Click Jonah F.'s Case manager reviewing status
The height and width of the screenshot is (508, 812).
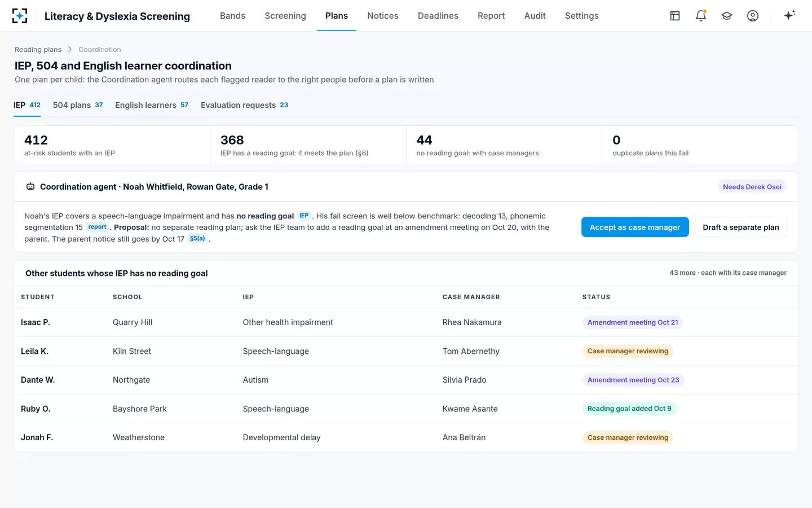[628, 437]
